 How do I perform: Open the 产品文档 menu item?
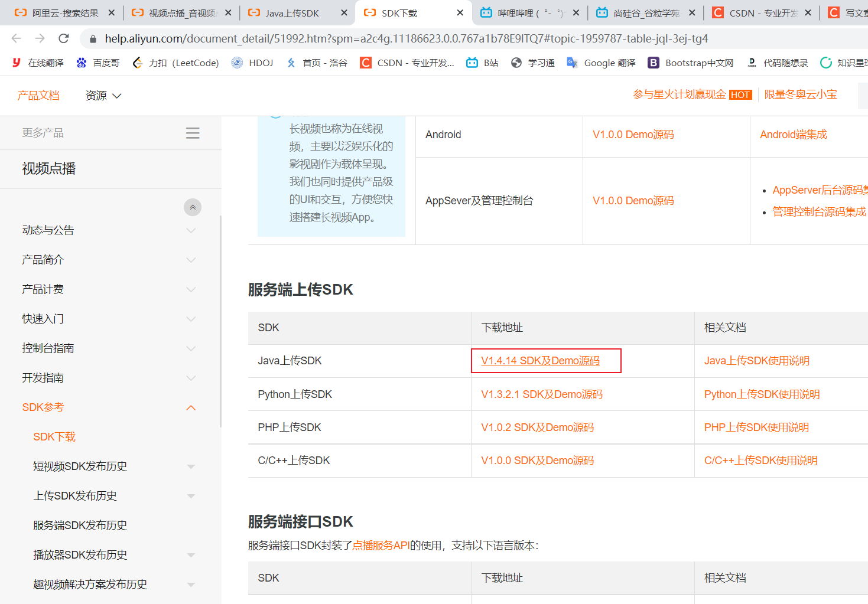click(x=38, y=95)
